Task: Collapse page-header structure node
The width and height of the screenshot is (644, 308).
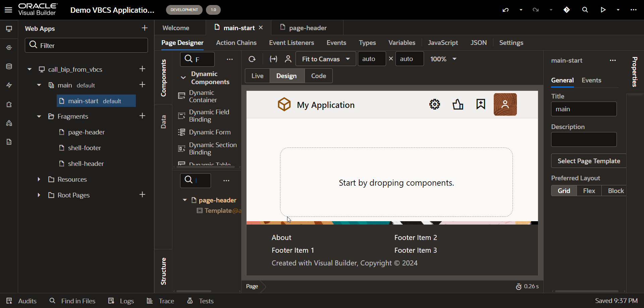Action: click(184, 200)
